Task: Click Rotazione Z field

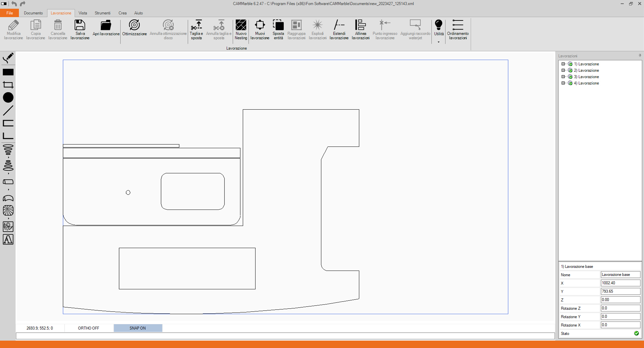Action: pos(621,308)
